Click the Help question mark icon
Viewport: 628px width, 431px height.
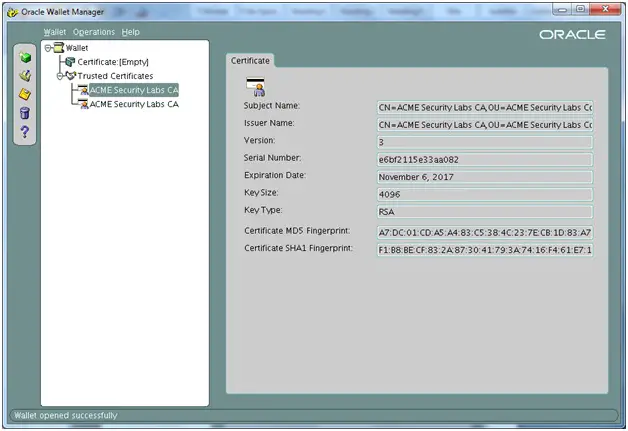pos(25,132)
